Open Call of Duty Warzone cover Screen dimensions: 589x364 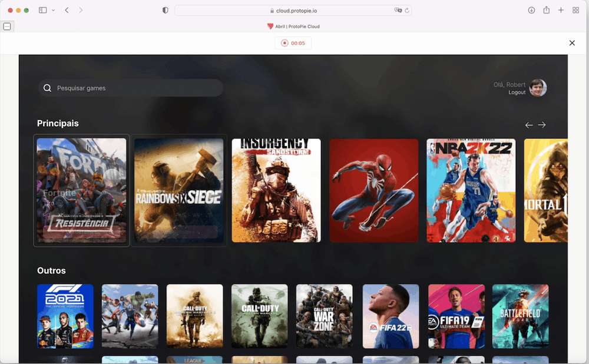(x=324, y=316)
